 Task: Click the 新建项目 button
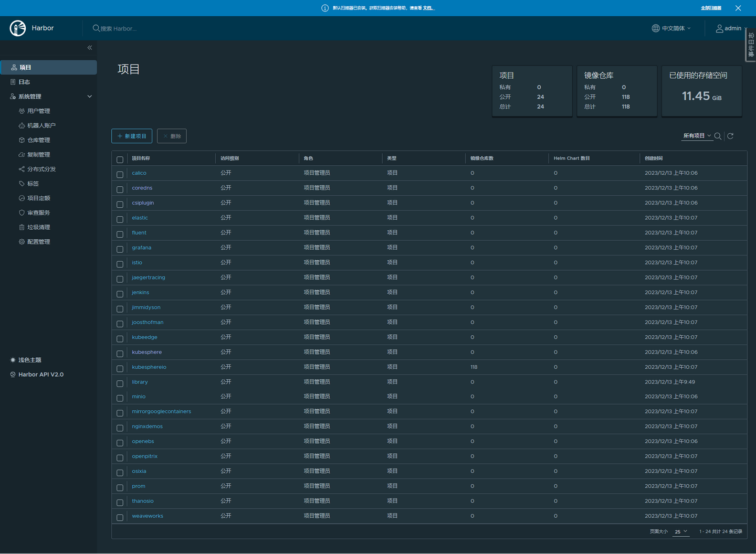(x=131, y=136)
